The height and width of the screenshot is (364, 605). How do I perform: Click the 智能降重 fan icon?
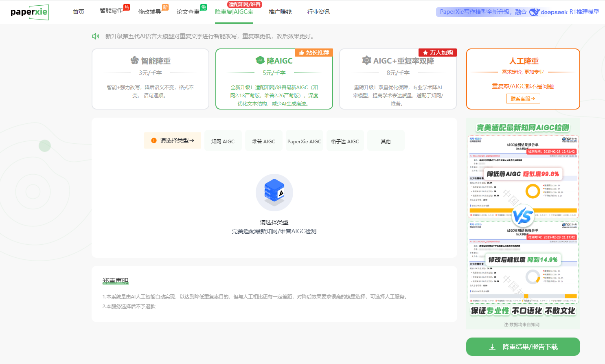coord(135,61)
